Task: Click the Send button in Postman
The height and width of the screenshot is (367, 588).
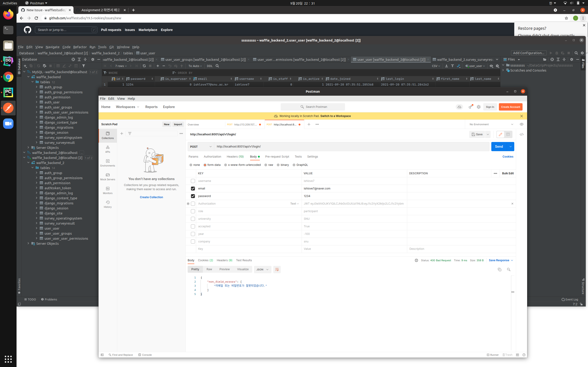Action: coord(499,146)
